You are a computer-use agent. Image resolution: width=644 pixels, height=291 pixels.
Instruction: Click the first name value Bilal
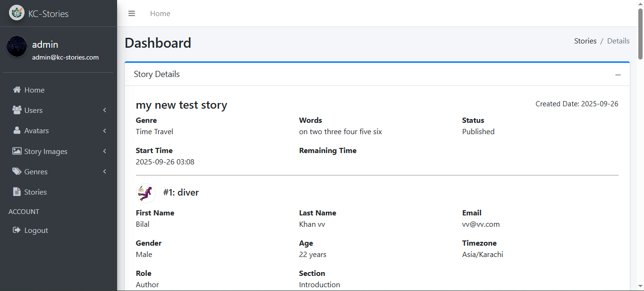click(143, 224)
